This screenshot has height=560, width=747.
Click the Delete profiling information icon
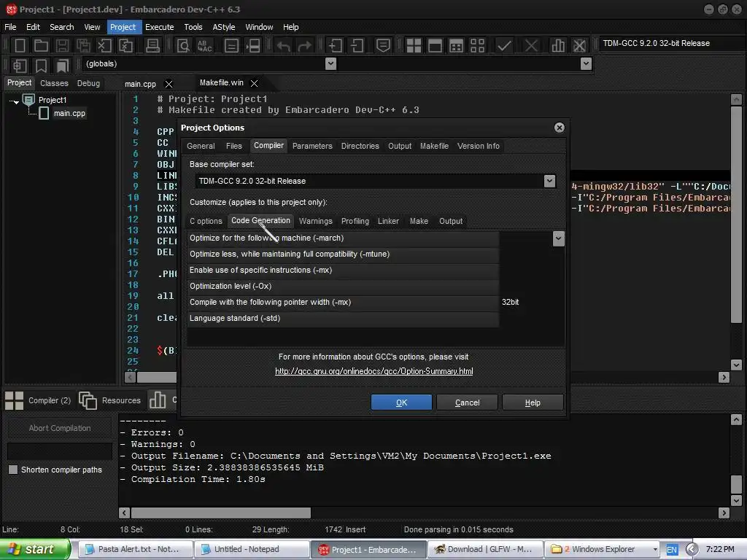pyautogui.click(x=579, y=46)
